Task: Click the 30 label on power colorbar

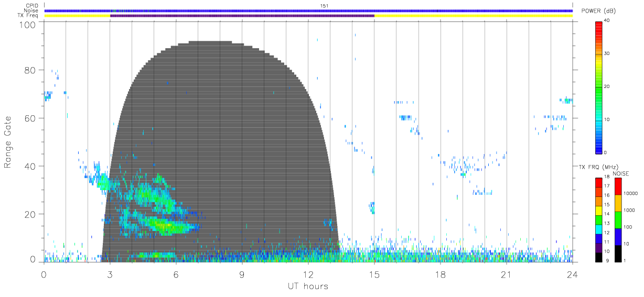Action: 607,53
